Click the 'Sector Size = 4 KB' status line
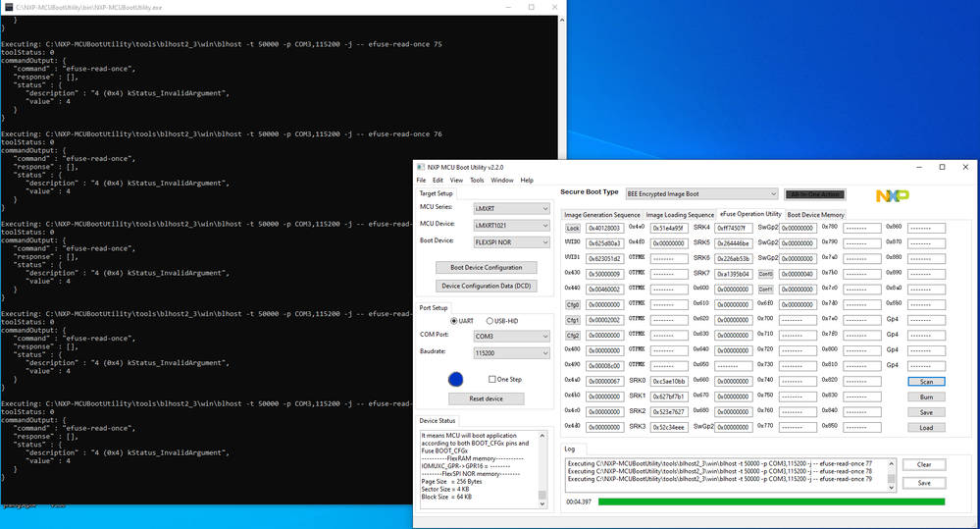 coord(445,489)
